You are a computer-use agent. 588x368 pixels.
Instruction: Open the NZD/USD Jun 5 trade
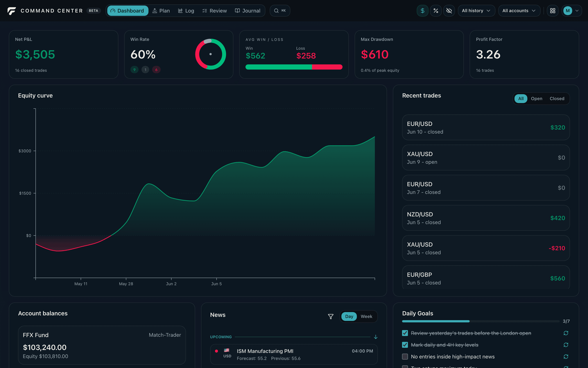click(x=486, y=218)
